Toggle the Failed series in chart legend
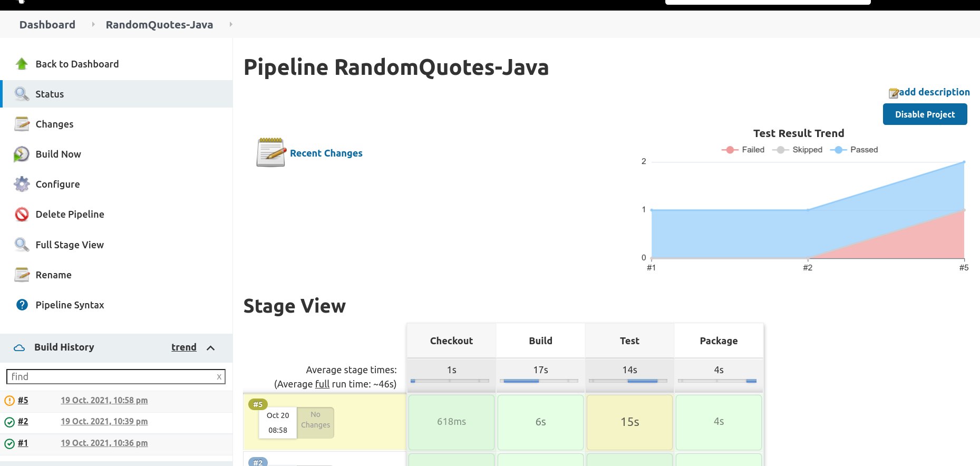Image resolution: width=980 pixels, height=466 pixels. coord(743,150)
